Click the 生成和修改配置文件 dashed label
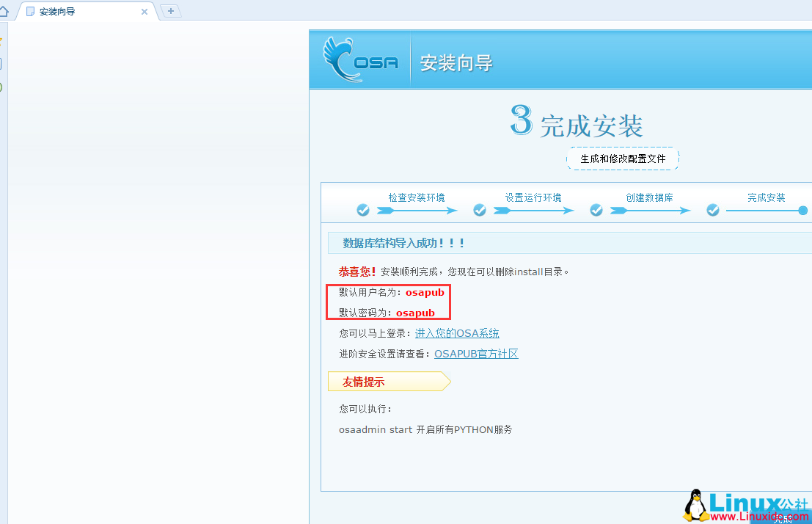The image size is (812, 524). click(x=623, y=159)
